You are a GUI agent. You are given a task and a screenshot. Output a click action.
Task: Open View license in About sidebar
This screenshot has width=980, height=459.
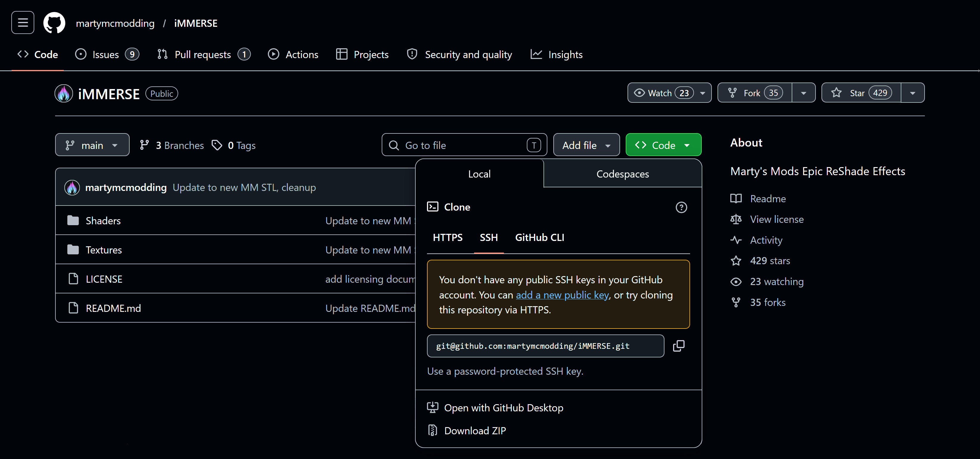767,219
